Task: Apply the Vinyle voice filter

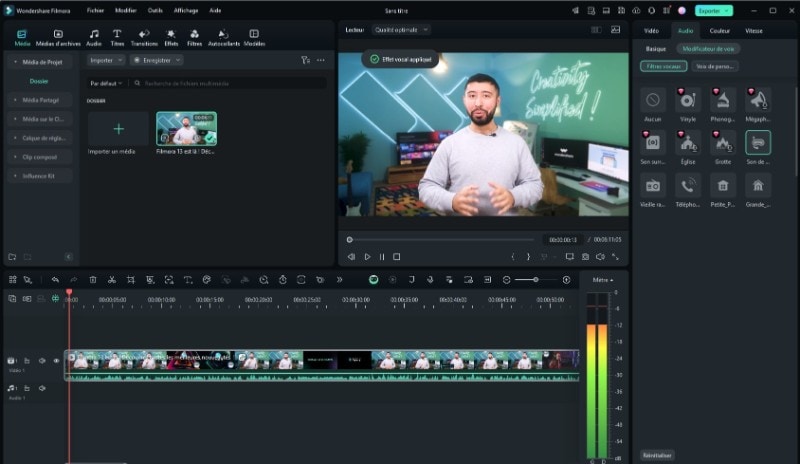Action: 688,100
